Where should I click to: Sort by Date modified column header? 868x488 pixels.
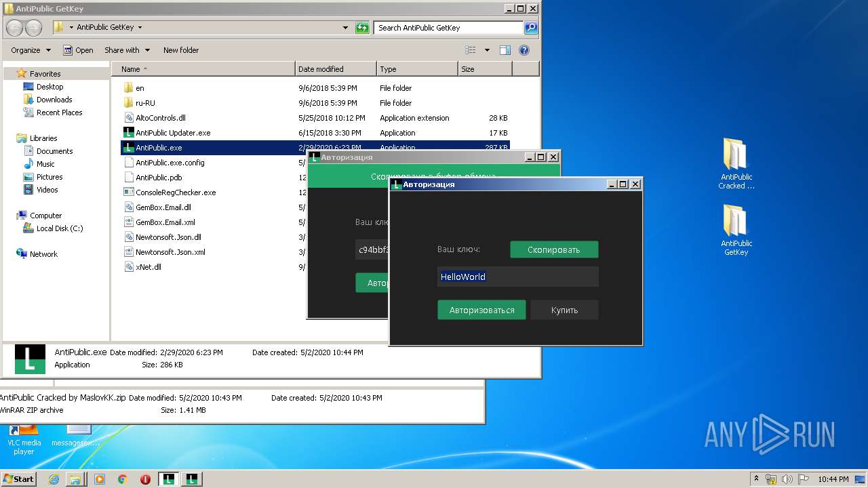tap(336, 69)
